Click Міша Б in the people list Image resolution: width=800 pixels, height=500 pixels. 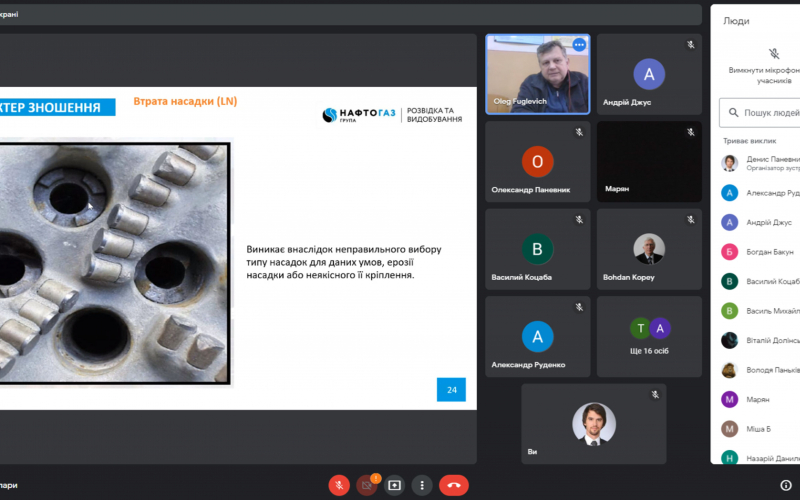760,429
